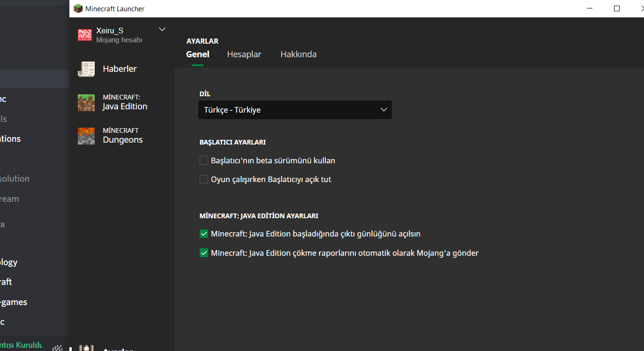Uncheck the "çıktı günlüğünü açılsın" checkbox
Viewport: 644px width, 351px height.
pos(204,234)
